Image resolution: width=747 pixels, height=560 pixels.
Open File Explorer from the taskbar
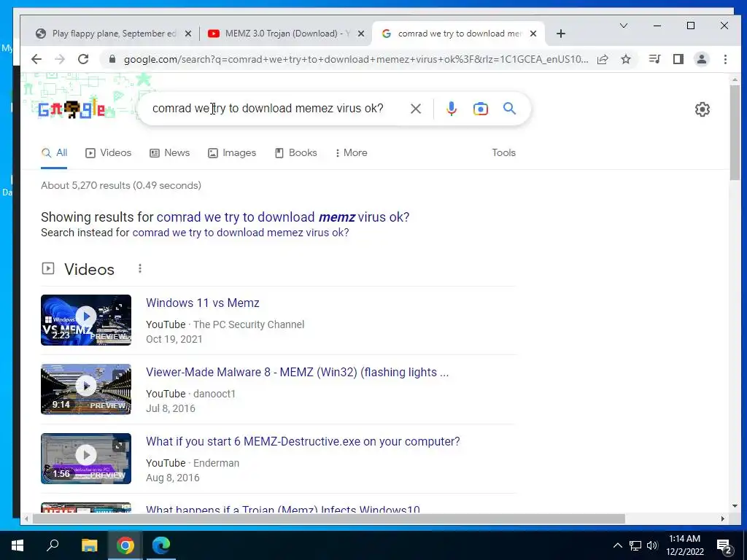point(89,545)
